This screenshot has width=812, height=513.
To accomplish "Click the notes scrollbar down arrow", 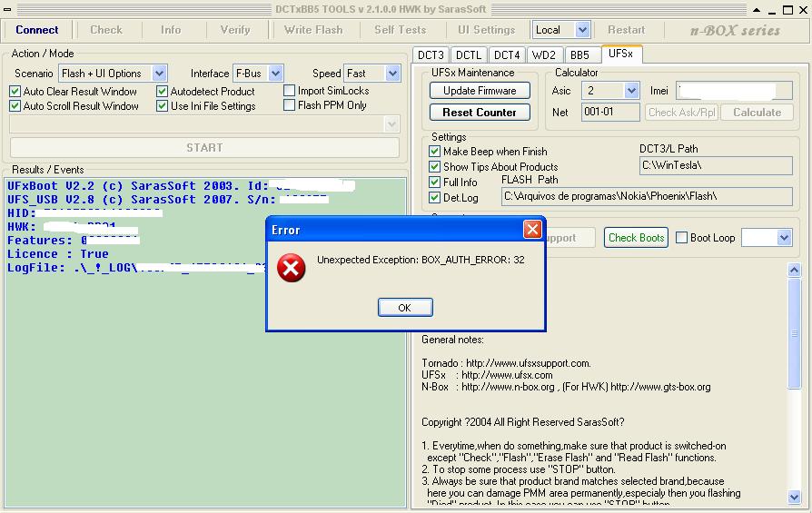I will coord(794,498).
